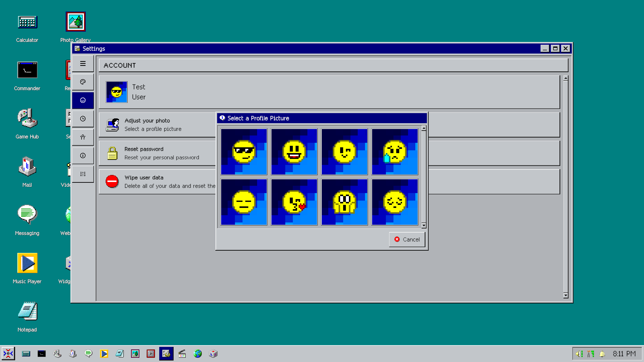Select the winking face profile picture
This screenshot has height=362, width=644.
click(344, 152)
